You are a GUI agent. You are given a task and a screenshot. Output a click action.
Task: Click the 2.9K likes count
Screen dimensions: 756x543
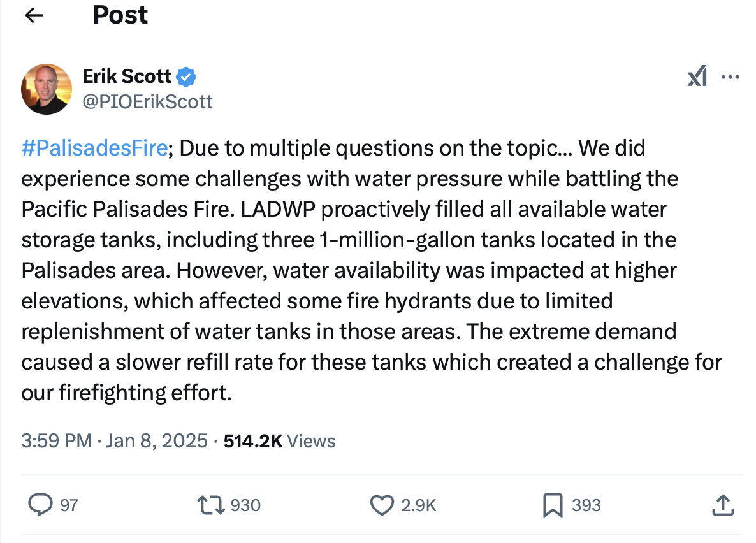pos(419,505)
